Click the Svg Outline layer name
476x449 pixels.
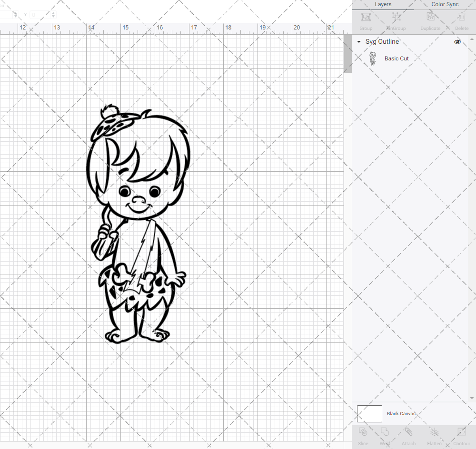coord(382,41)
